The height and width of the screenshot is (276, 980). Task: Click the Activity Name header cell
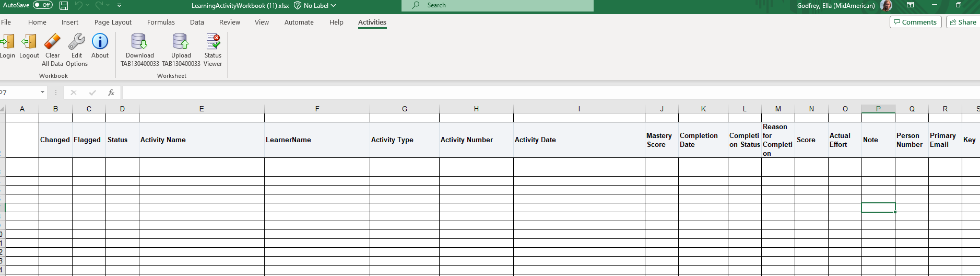202,140
